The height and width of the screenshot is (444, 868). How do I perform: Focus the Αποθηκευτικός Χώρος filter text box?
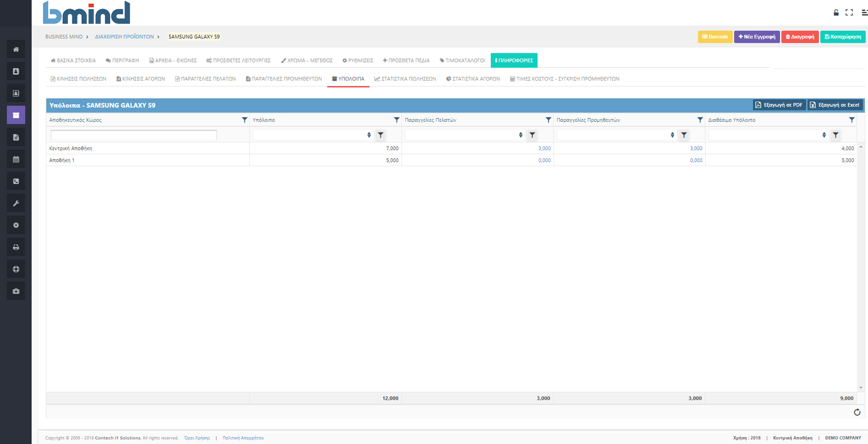pyautogui.click(x=134, y=135)
